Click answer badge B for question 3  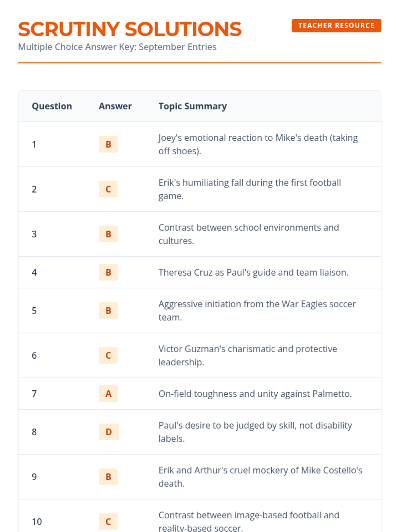click(108, 234)
